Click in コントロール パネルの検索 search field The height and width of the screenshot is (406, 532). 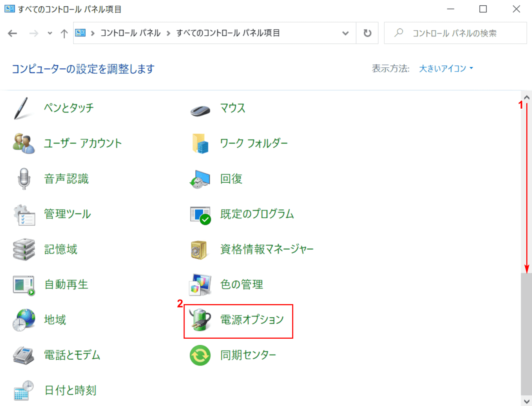pyautogui.click(x=455, y=33)
